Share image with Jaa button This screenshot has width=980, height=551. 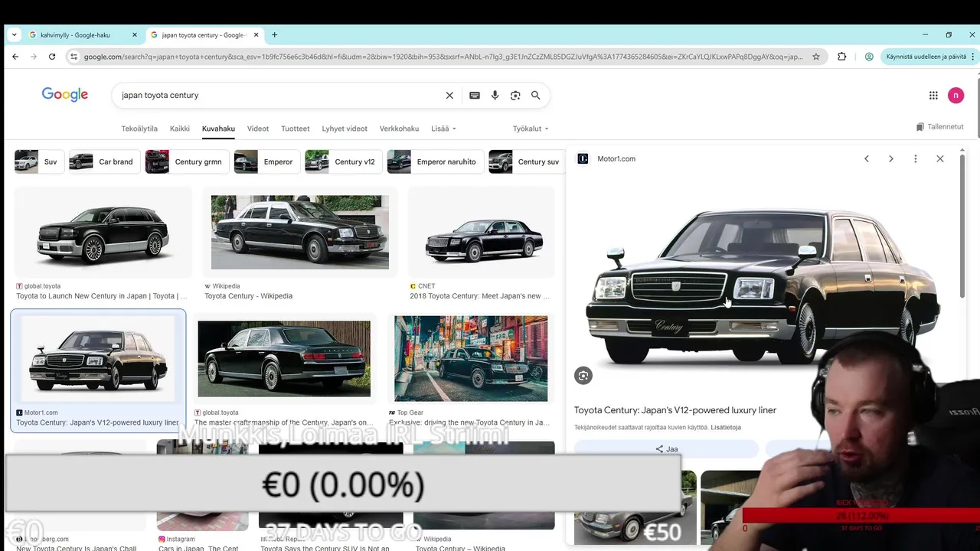click(x=666, y=449)
